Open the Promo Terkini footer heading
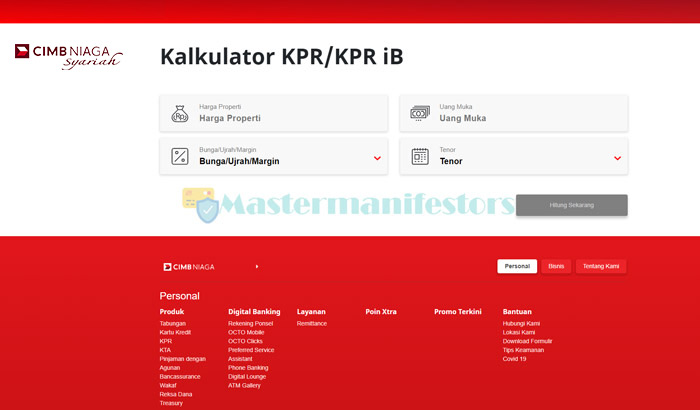This screenshot has width=700, height=410. tap(458, 312)
